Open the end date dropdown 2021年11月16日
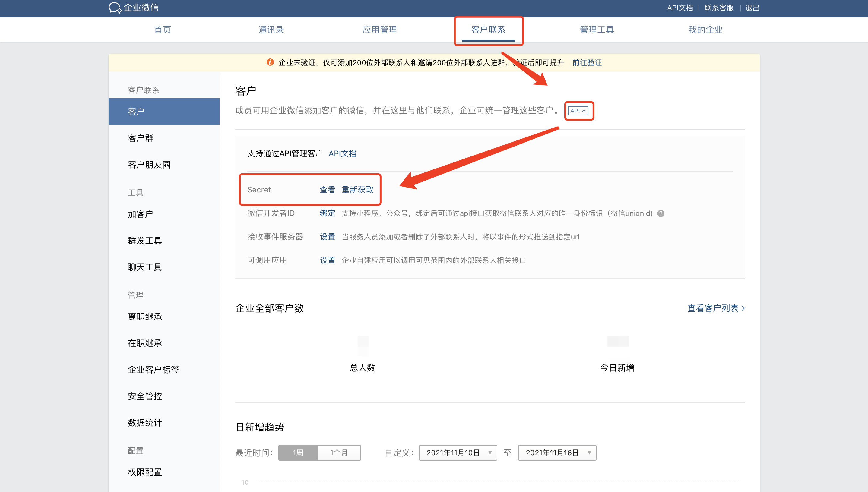This screenshot has width=868, height=492. click(x=557, y=453)
